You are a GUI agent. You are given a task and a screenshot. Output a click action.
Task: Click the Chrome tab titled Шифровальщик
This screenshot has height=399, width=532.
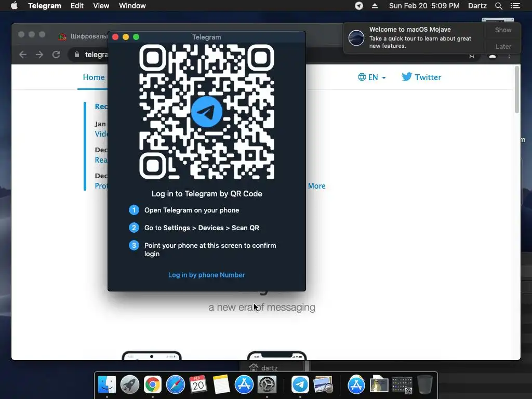tap(83, 36)
